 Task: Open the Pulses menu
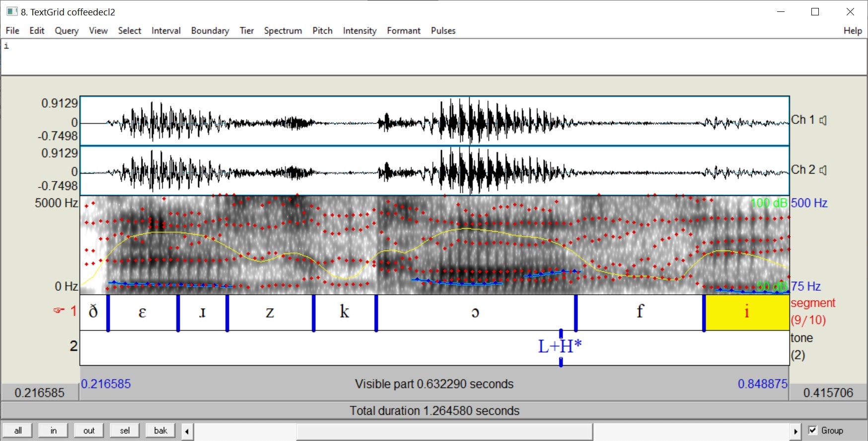[443, 31]
